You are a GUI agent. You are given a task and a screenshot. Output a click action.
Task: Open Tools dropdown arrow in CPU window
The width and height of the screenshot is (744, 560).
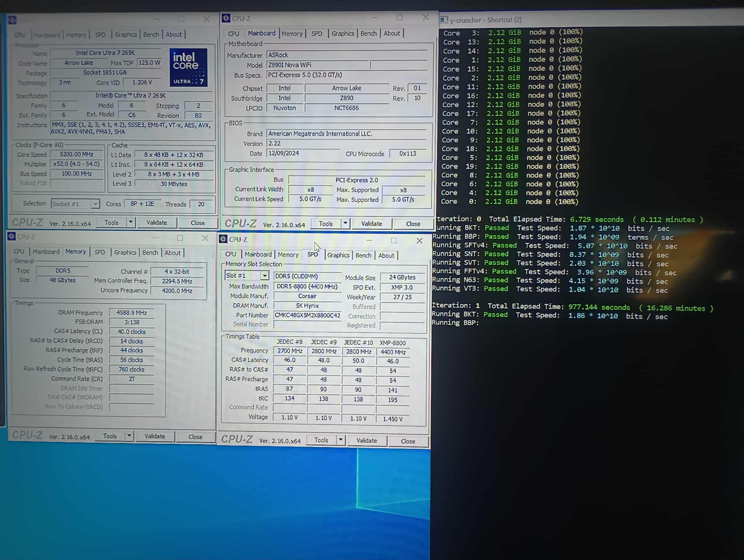(131, 222)
